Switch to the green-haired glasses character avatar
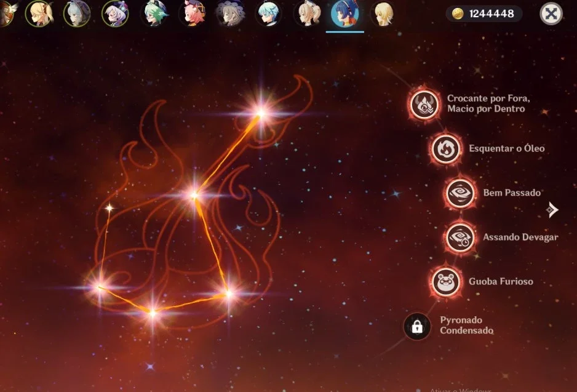577x392 pixels. (x=154, y=14)
